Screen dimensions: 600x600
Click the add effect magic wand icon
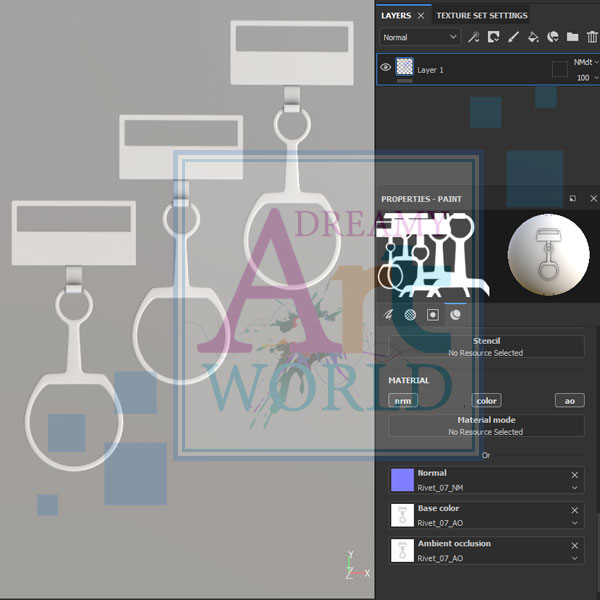(x=474, y=37)
